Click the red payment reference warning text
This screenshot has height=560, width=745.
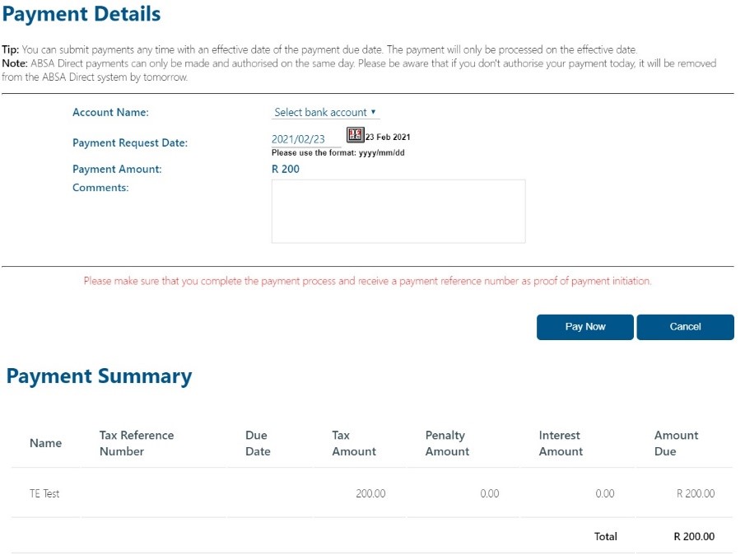pos(367,282)
